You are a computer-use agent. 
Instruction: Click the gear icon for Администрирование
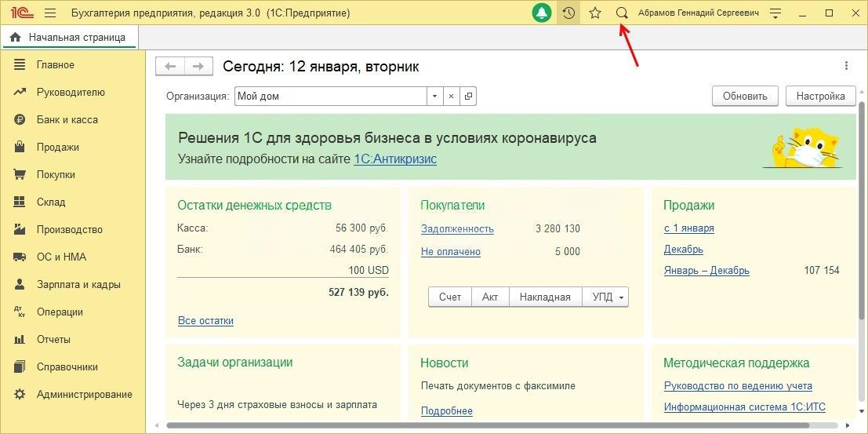point(20,395)
